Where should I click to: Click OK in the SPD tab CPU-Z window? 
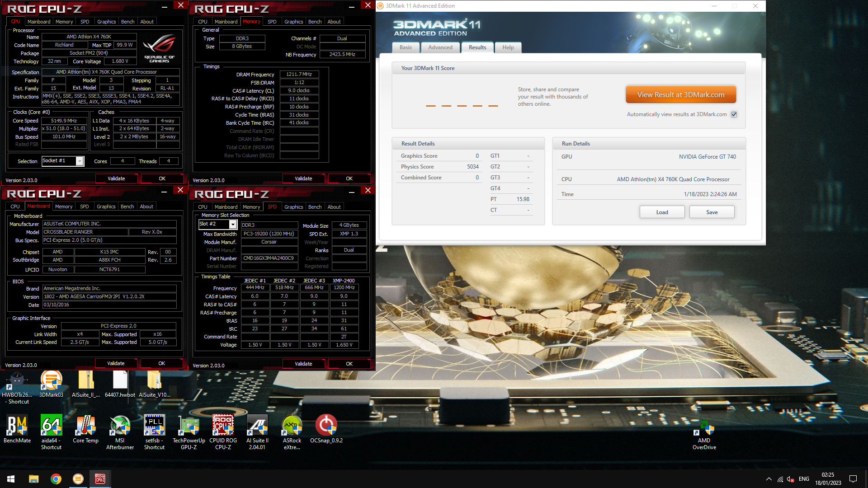(x=349, y=364)
